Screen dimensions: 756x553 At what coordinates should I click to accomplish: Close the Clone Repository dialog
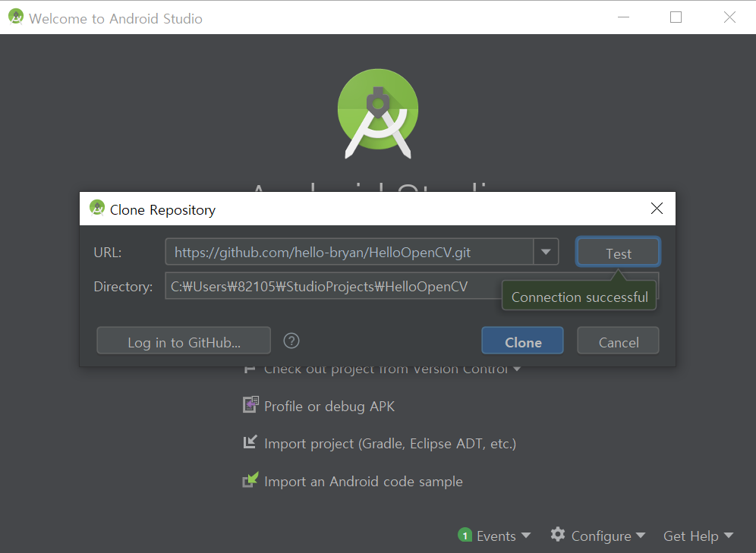657,209
